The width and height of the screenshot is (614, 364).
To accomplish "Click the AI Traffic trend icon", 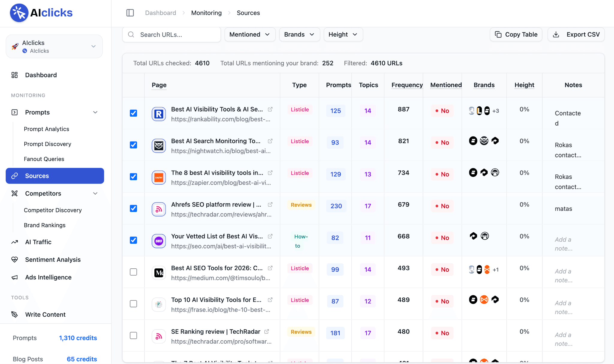I will coord(14,242).
